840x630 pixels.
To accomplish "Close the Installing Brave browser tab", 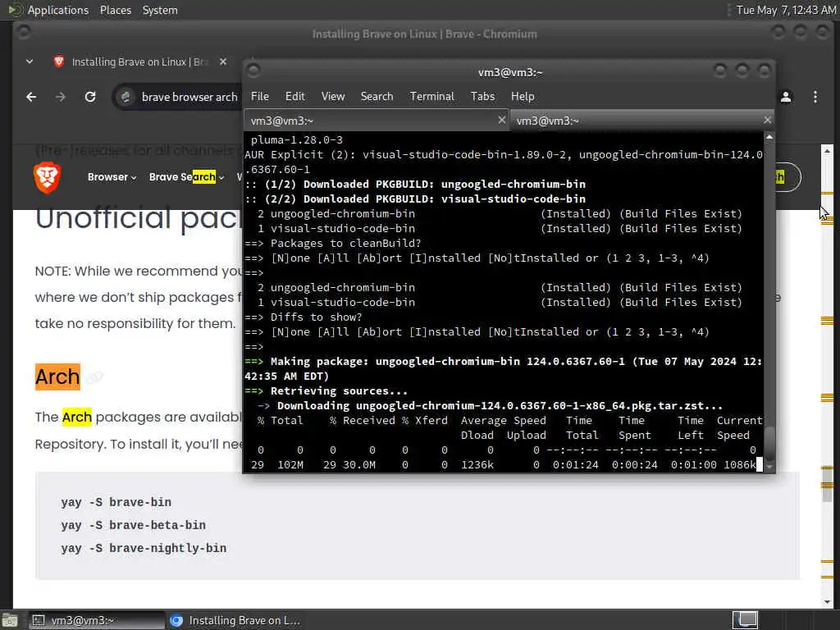I will click(x=223, y=62).
